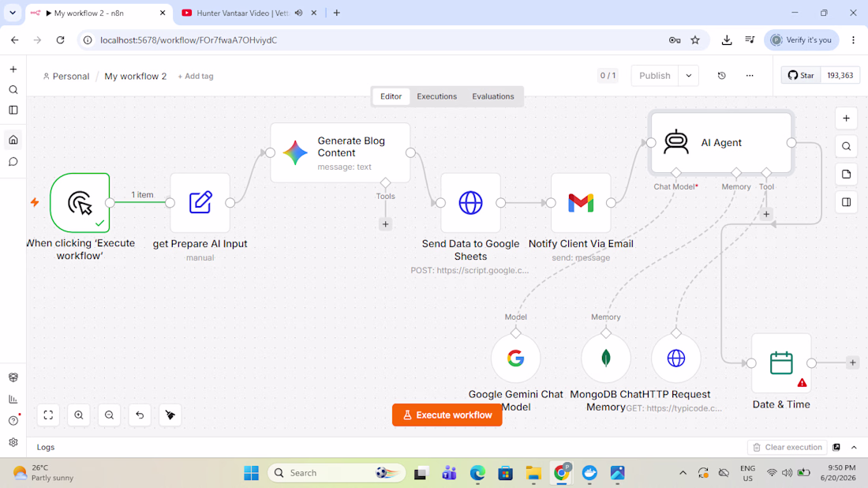Image resolution: width=868 pixels, height=488 pixels.
Task: Open the Send Data to Google Sheets node
Action: click(x=470, y=203)
